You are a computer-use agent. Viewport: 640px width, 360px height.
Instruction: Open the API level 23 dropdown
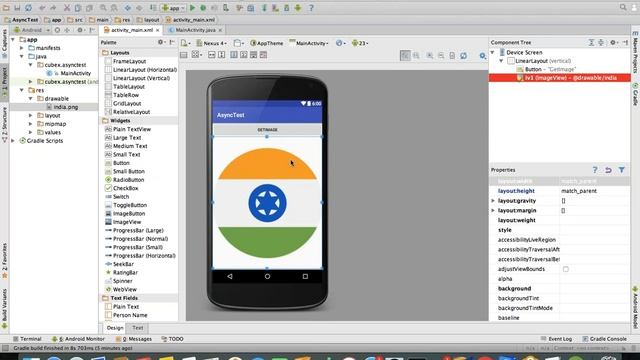click(360, 43)
